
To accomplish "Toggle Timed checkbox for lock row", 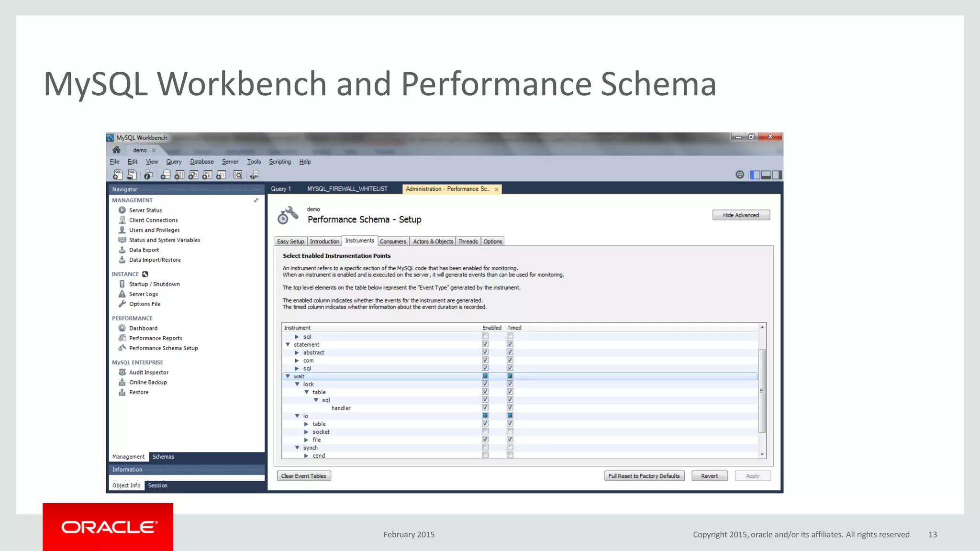I will click(x=510, y=384).
